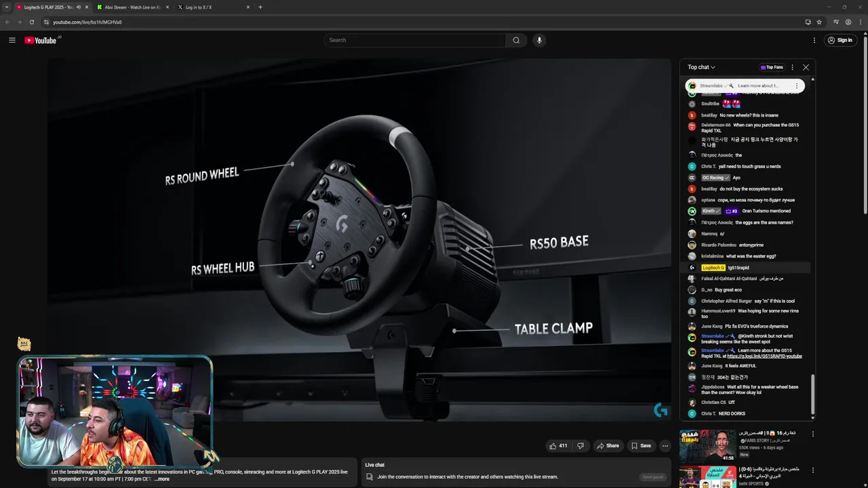Save video to a playlist

(641, 445)
